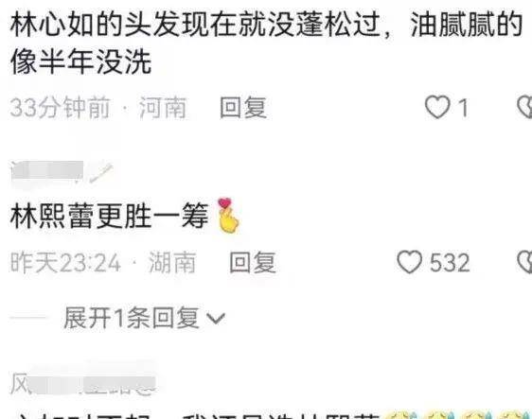Image resolution: width=532 pixels, height=419 pixels.
Task: Dislike the 湖南 comment via broken heart
Action: pos(524,262)
